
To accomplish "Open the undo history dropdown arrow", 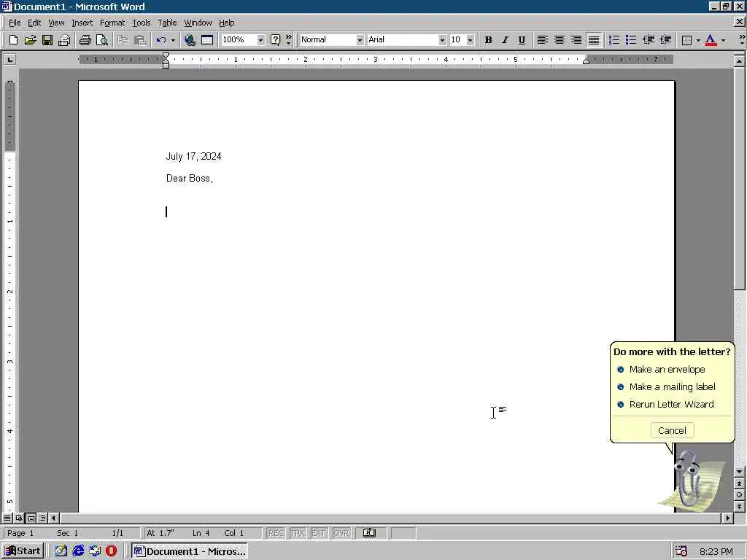I will tap(173, 40).
